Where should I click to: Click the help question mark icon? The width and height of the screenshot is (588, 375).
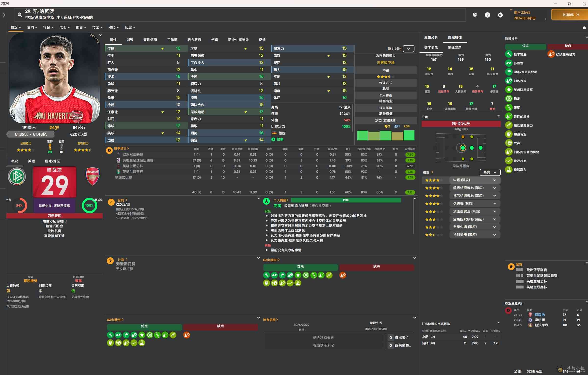[x=487, y=15]
